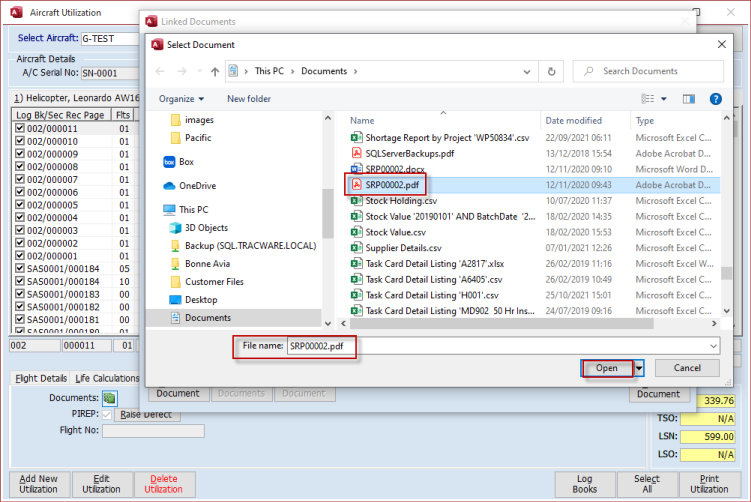Select Desktop in the navigation pane
Image resolution: width=751 pixels, height=502 pixels.
(x=193, y=300)
